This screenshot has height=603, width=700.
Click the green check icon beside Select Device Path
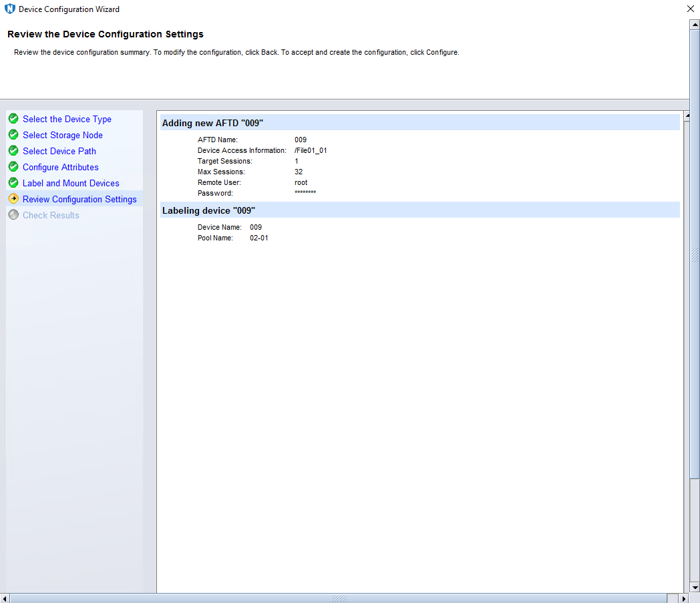pos(13,151)
